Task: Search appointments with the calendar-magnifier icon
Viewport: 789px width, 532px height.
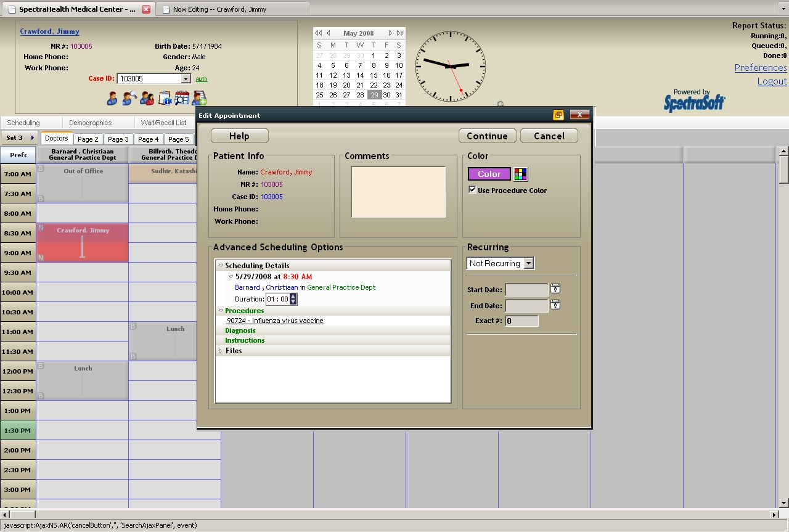Action: [x=182, y=97]
